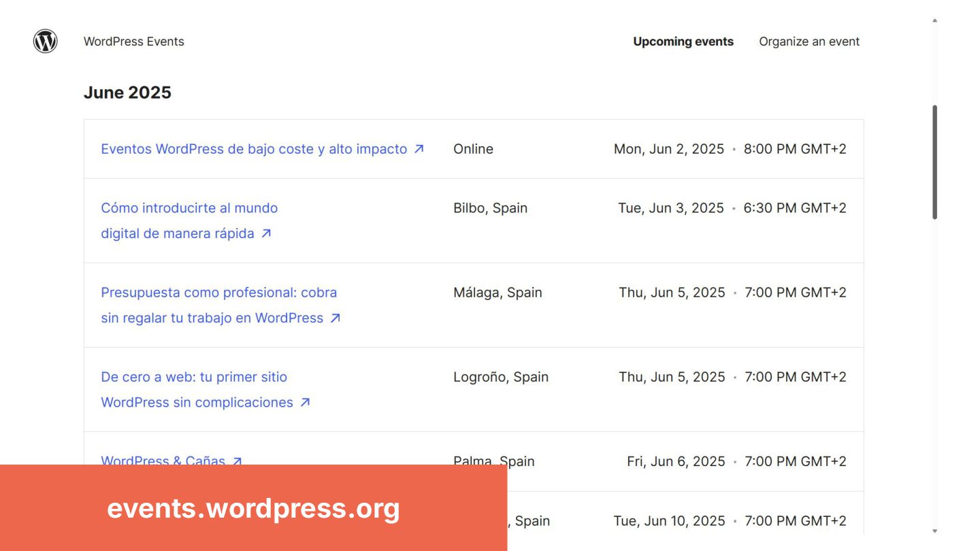Click the page scrollbar thumb
980x551 pixels.
(934, 162)
